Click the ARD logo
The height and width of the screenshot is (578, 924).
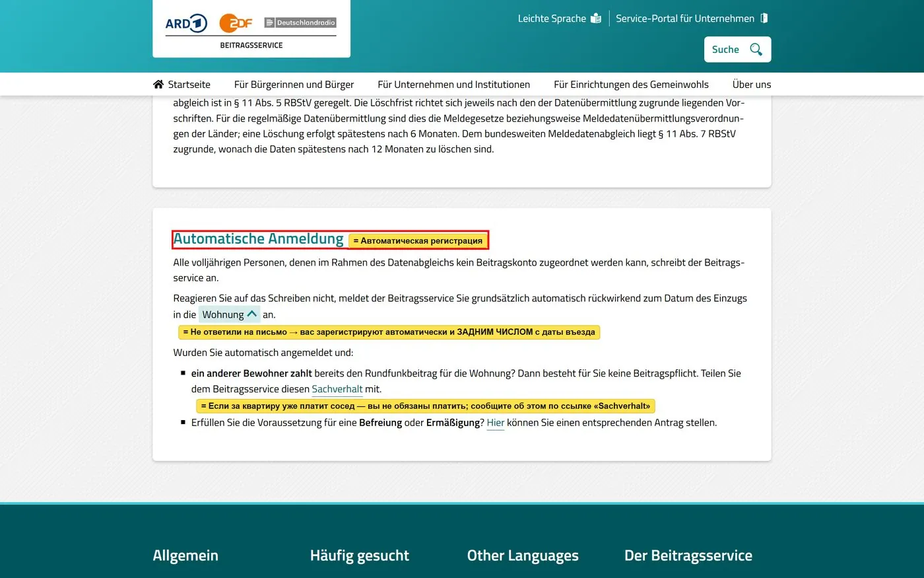pos(186,24)
